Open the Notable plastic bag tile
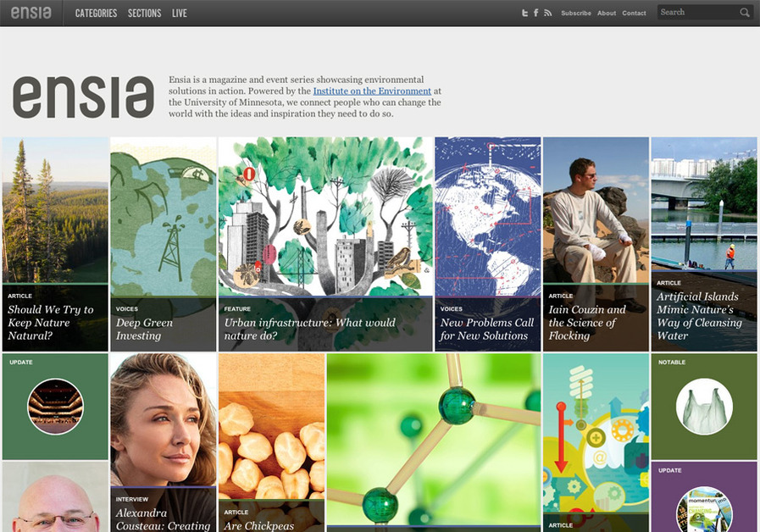Screen dimensions: 760x532 coord(704,406)
